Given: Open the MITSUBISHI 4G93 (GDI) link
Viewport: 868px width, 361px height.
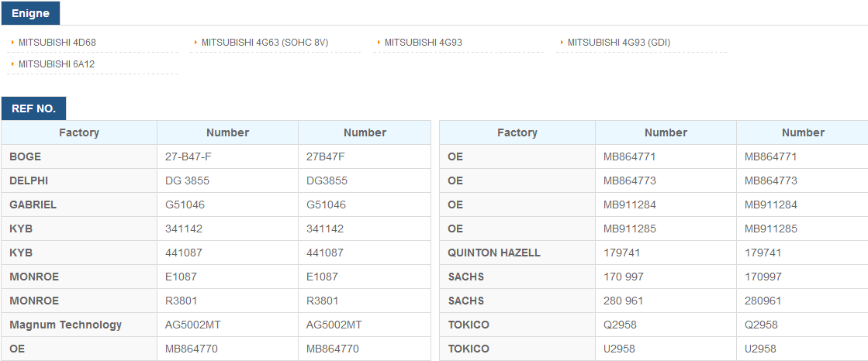Looking at the screenshot, I should pos(619,42).
